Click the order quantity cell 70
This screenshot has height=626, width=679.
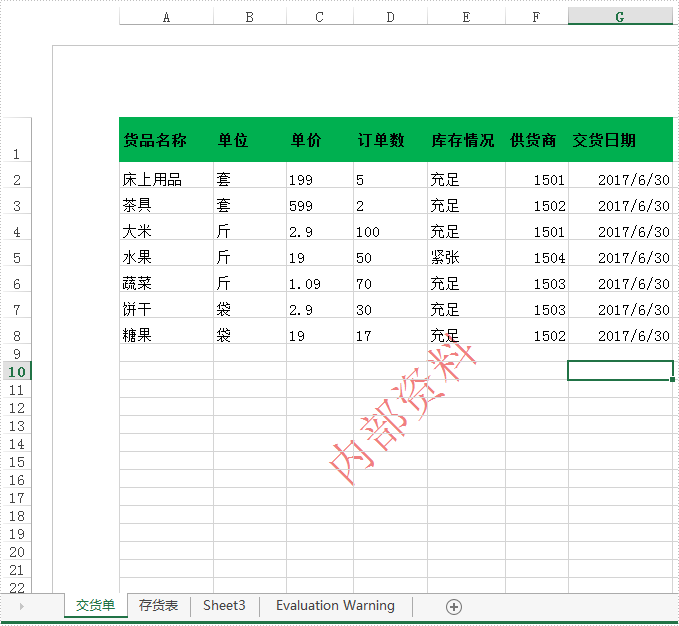[390, 279]
